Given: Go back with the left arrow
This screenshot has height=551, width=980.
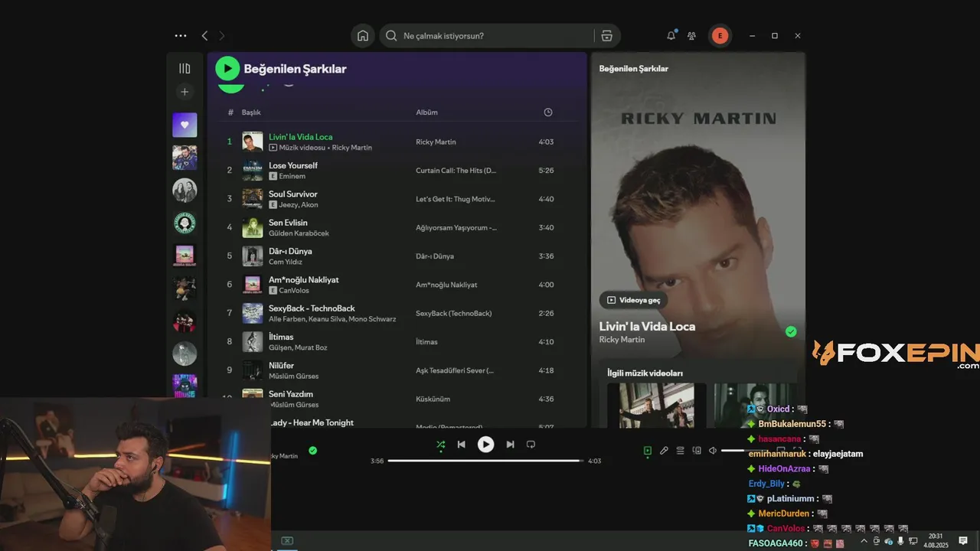Looking at the screenshot, I should click(x=204, y=36).
